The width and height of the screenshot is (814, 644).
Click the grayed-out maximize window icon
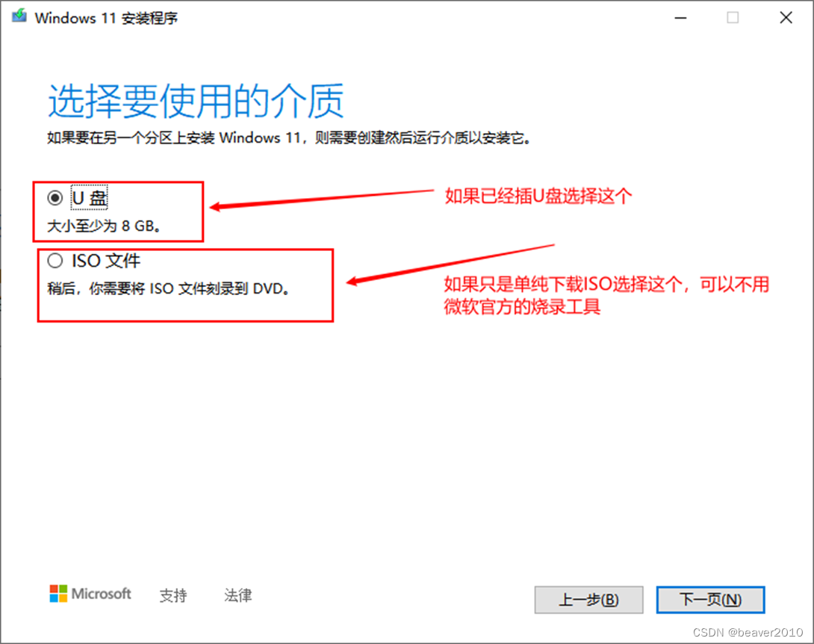[x=733, y=18]
